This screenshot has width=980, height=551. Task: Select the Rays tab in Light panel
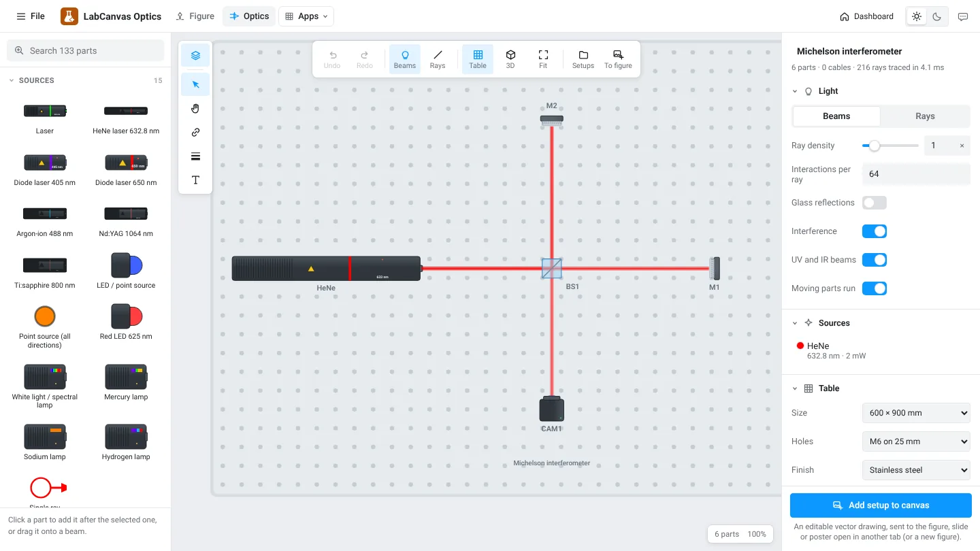pyautogui.click(x=925, y=116)
